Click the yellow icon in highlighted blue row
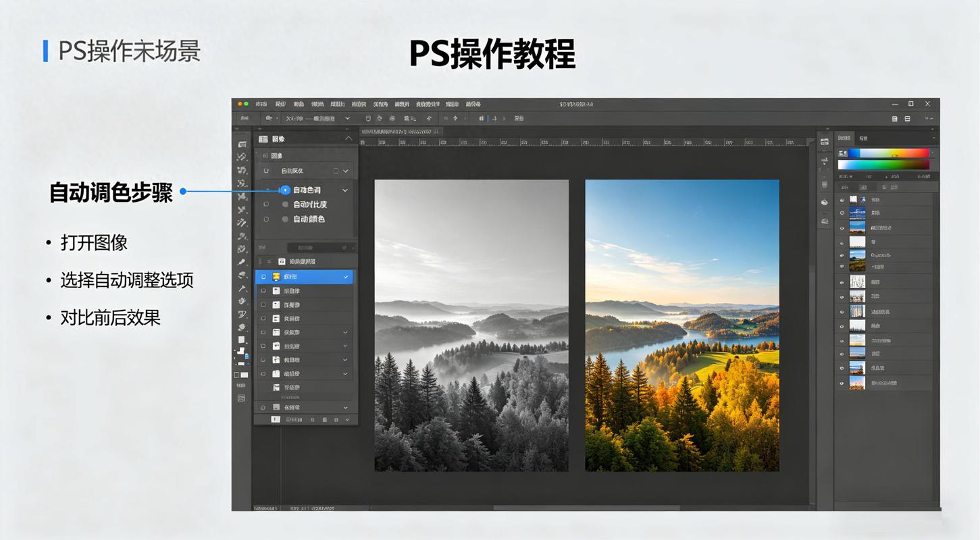Image resolution: width=980 pixels, height=540 pixels. tap(276, 277)
